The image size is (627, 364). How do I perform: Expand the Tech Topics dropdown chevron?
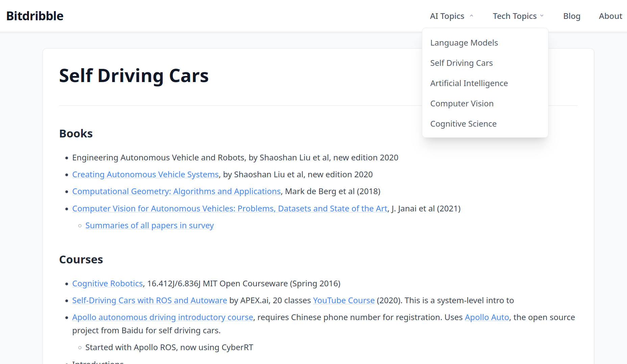click(x=542, y=16)
